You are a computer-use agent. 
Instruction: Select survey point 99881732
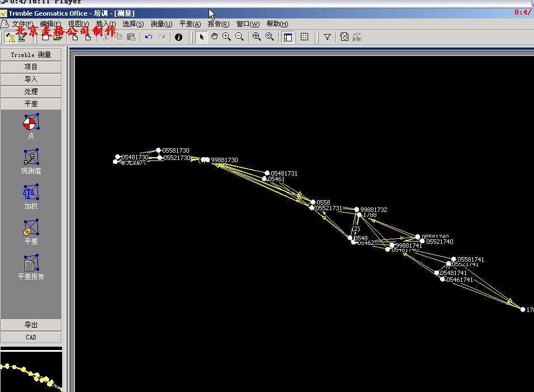point(357,210)
